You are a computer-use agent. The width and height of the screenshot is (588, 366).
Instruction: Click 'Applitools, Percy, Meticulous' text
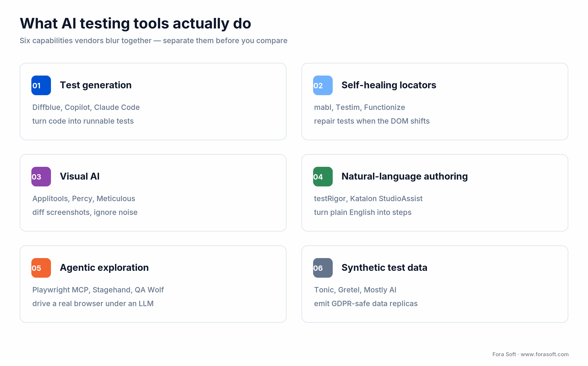point(84,199)
